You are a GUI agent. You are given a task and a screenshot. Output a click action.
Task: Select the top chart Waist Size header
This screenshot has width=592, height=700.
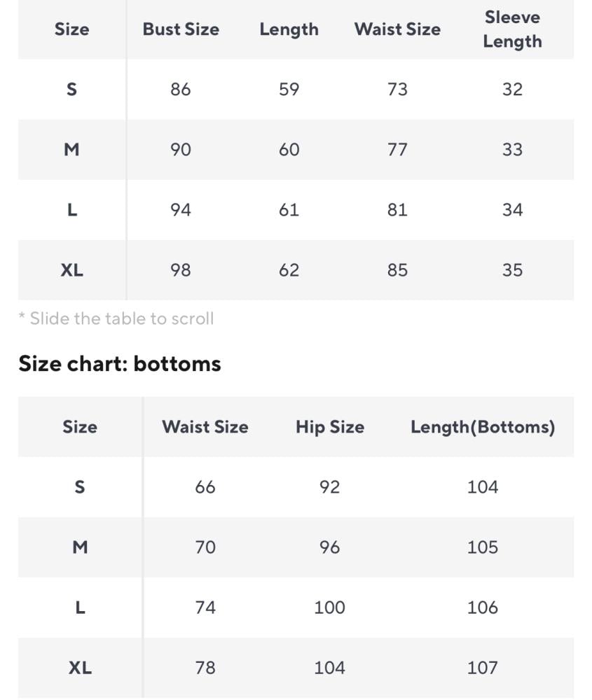tap(397, 29)
